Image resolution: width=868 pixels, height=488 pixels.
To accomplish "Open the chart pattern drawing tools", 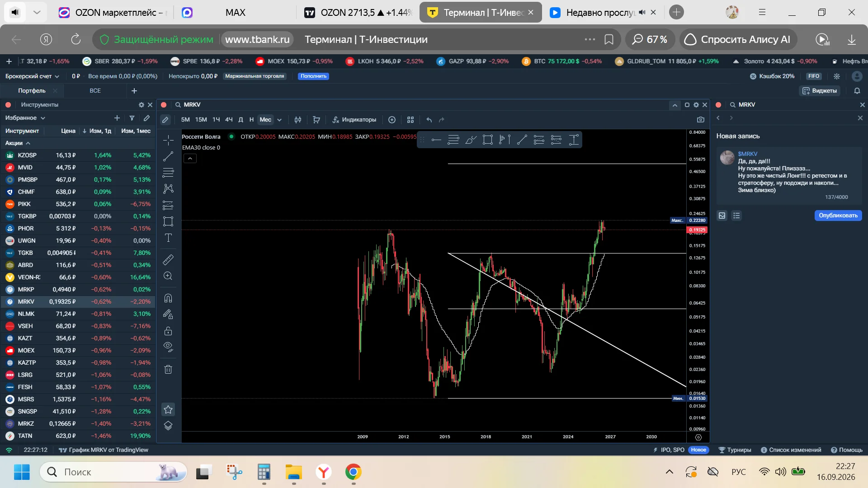I will click(168, 189).
